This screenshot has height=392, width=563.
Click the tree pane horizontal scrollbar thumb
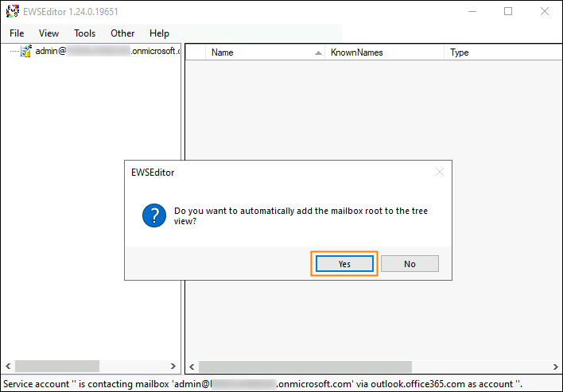point(57,366)
